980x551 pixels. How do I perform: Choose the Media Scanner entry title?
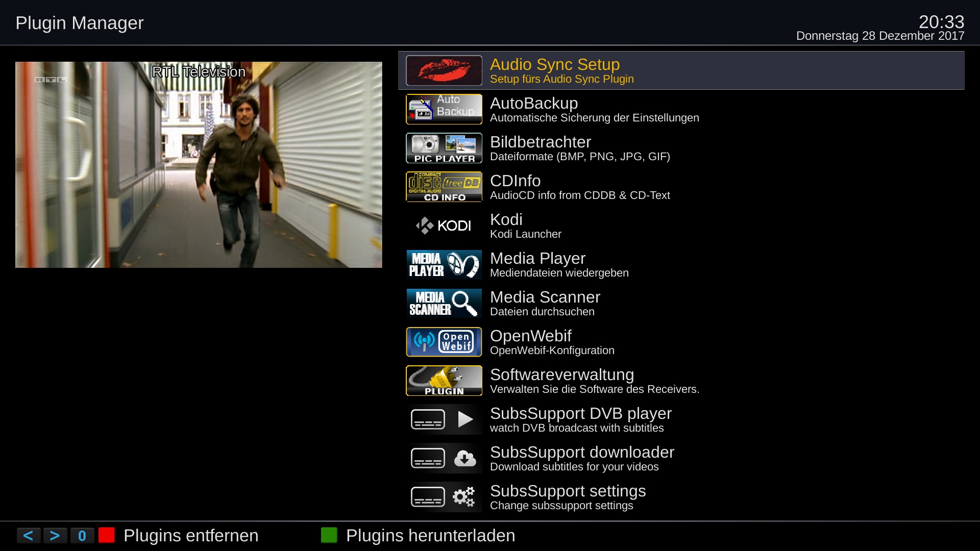(545, 297)
